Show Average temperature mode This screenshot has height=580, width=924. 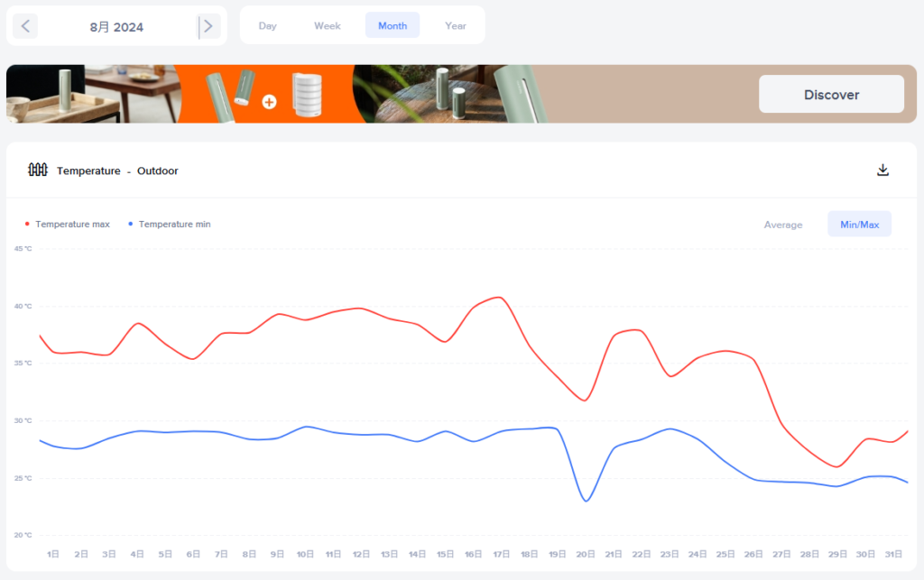pos(782,225)
